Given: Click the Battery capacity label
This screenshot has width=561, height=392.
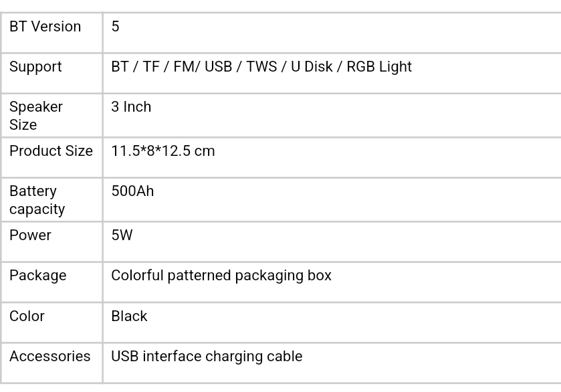Looking at the screenshot, I should (x=37, y=200).
